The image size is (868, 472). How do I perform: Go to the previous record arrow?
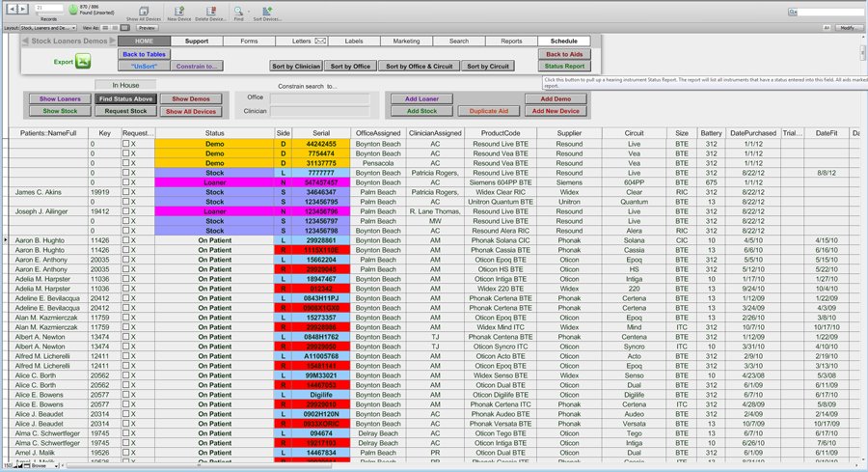click(x=13, y=9)
